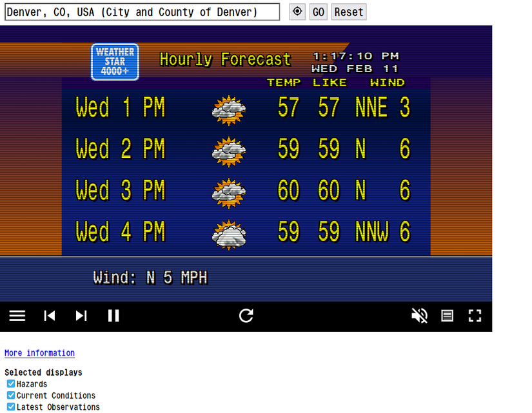Screen dimensions: 532x413
Task: Open the hamburger navigation menu
Action: click(x=17, y=316)
